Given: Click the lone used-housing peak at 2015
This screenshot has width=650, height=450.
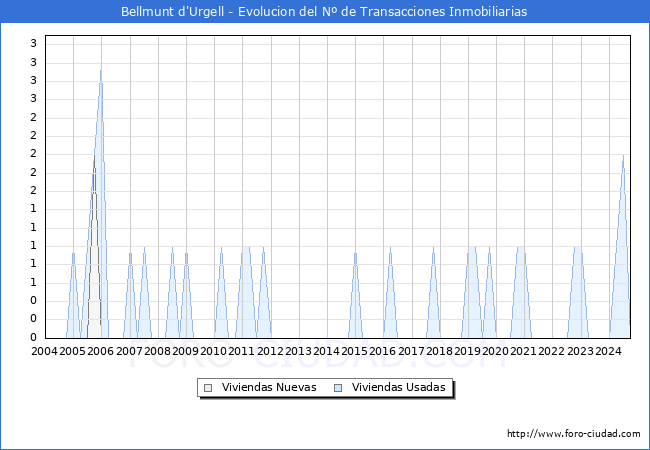Looking at the screenshot, I should (x=355, y=254).
